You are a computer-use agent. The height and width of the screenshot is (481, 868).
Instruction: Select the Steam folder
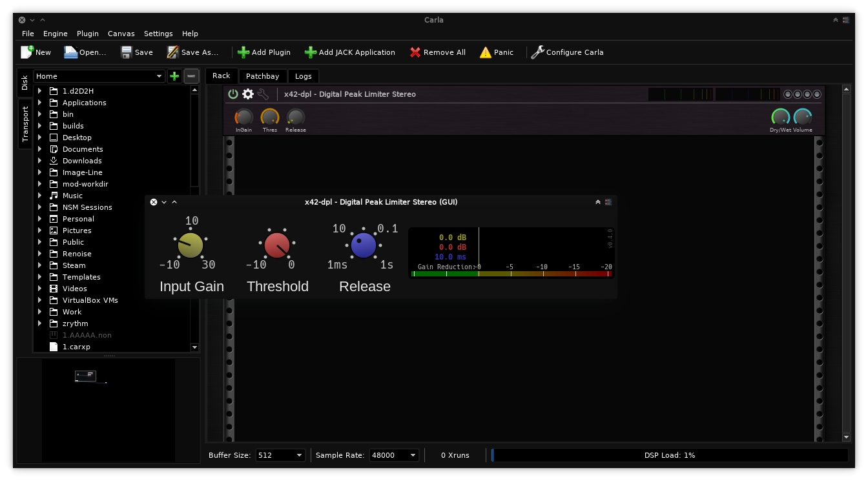pyautogui.click(x=74, y=265)
